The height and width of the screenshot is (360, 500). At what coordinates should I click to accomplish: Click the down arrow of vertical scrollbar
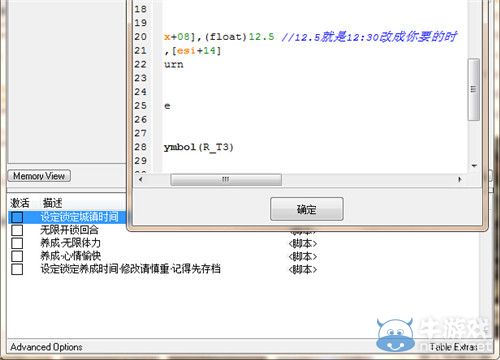pos(474,166)
